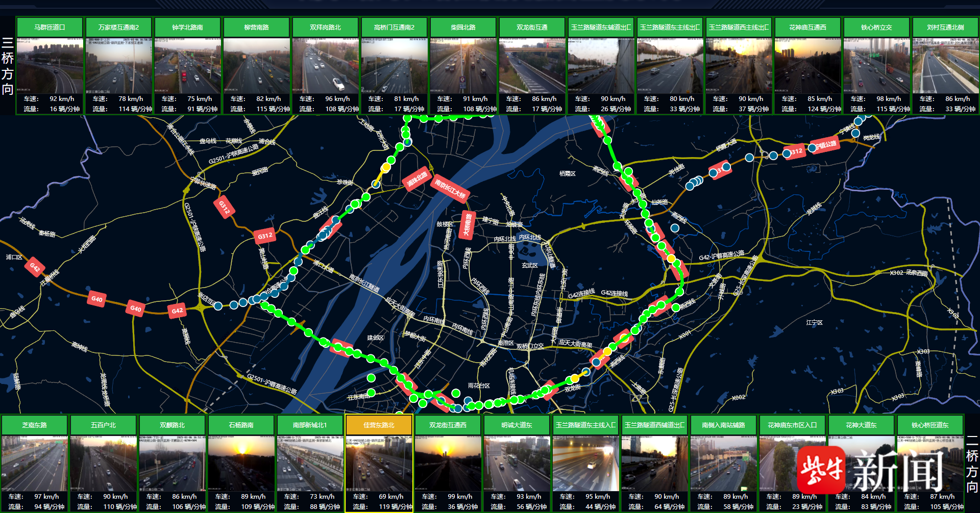Click the 南京长江大桥 red map marker
This screenshot has height=513, width=980.
(x=450, y=189)
